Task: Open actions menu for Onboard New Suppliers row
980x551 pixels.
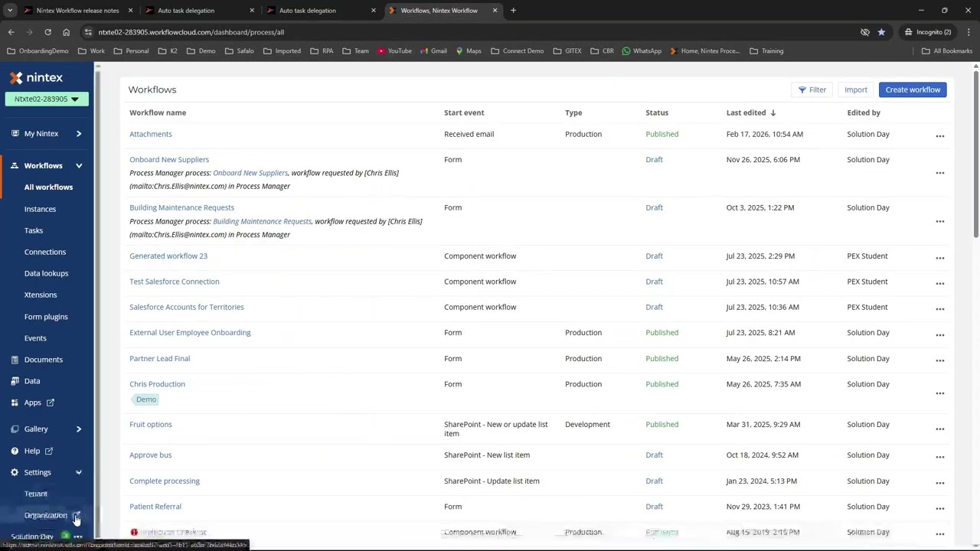Action: pos(939,173)
